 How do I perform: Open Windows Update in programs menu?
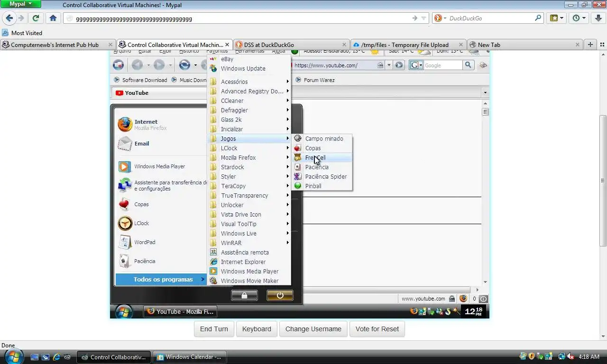tap(249, 69)
